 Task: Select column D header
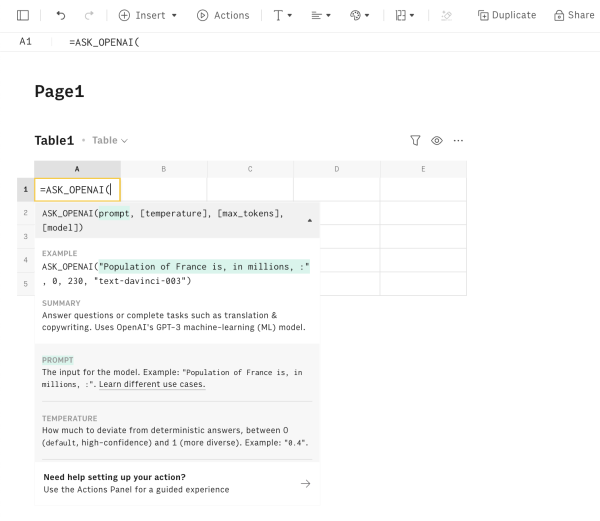click(x=337, y=169)
